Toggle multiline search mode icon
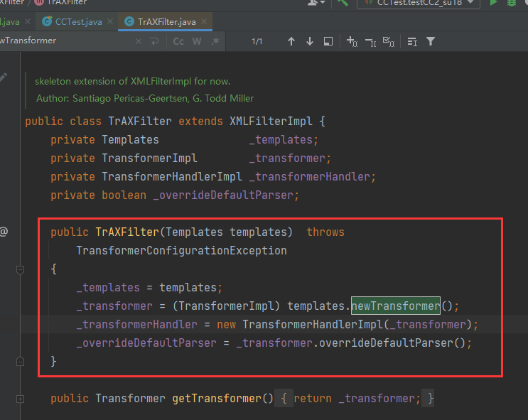This screenshot has width=528, height=420. click(x=412, y=41)
